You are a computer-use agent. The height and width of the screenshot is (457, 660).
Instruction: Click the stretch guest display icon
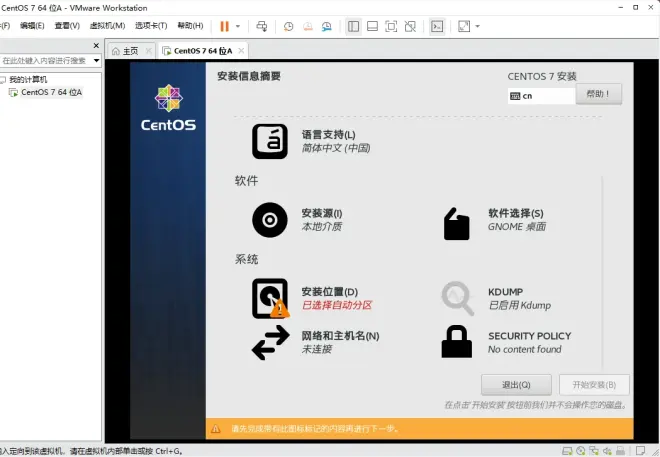pyautogui.click(x=464, y=27)
